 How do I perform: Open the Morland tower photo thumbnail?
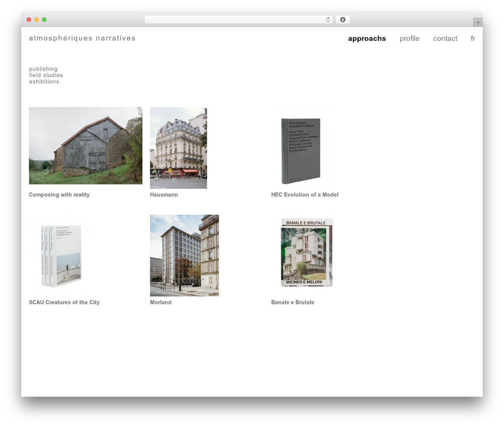click(184, 255)
